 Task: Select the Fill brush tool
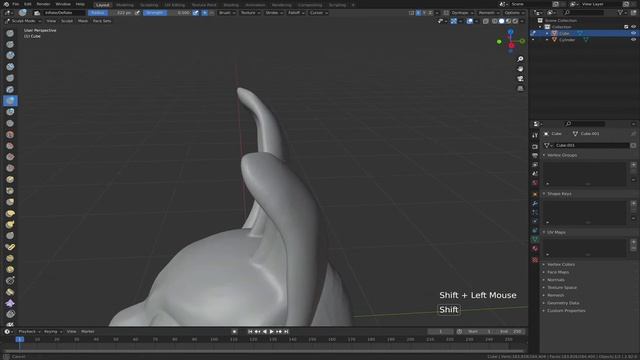10,157
